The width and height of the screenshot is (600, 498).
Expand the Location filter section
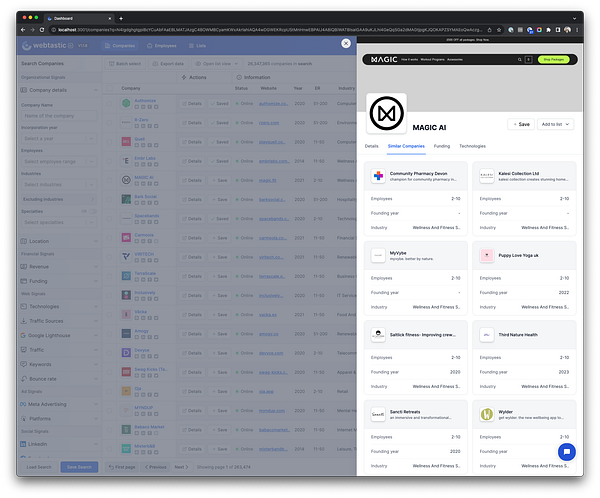click(59, 241)
